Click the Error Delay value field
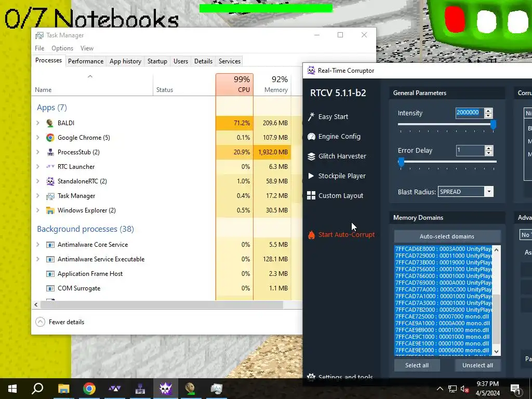532x399 pixels. click(470, 150)
